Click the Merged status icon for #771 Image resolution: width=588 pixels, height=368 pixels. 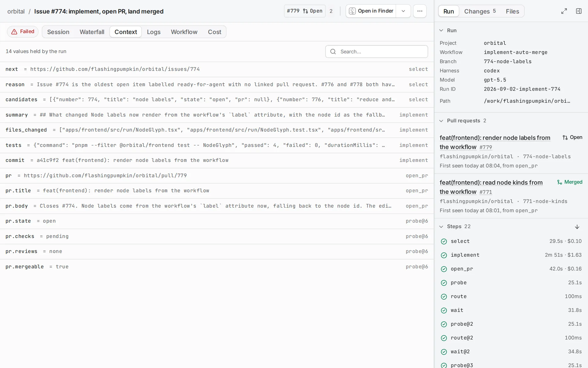click(560, 182)
